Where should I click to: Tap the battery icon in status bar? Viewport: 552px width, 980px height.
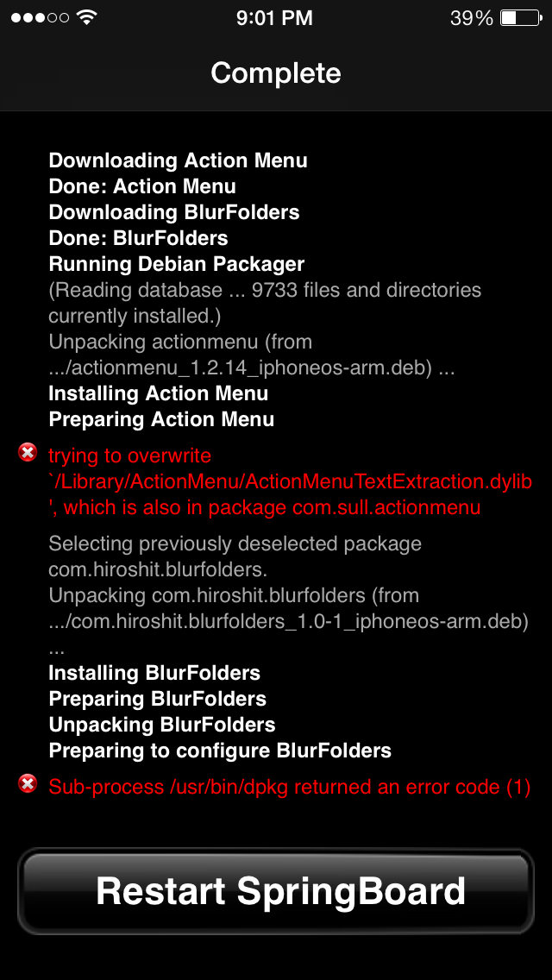[x=521, y=17]
